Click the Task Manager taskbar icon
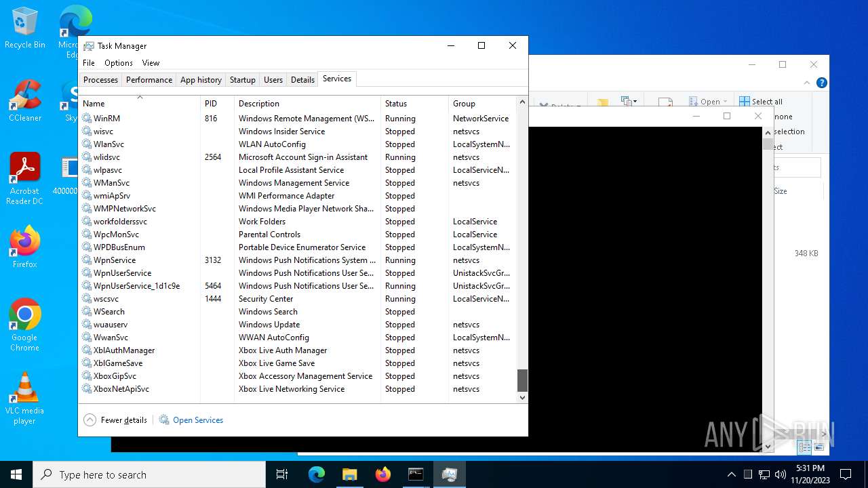Viewport: 868px width, 488px height. pos(449,474)
